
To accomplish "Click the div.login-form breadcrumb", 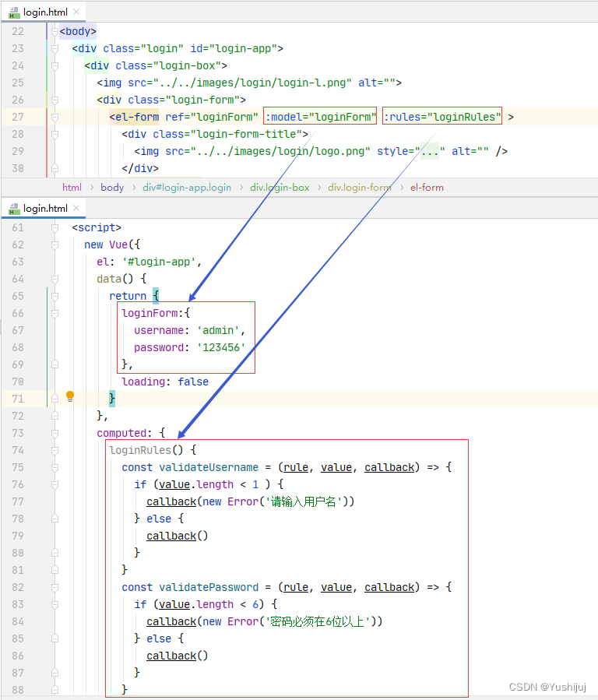I will (x=360, y=188).
